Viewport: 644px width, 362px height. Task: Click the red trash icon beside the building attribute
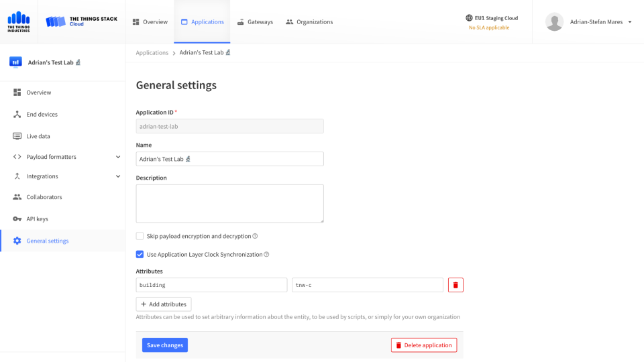click(x=455, y=285)
